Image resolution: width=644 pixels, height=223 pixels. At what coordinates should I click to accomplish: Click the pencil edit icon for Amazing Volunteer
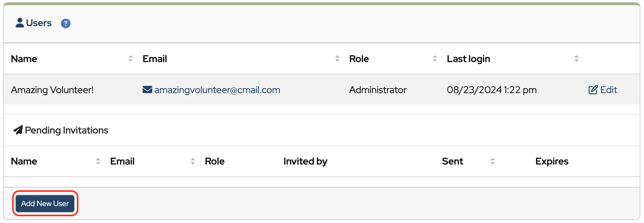pos(593,90)
